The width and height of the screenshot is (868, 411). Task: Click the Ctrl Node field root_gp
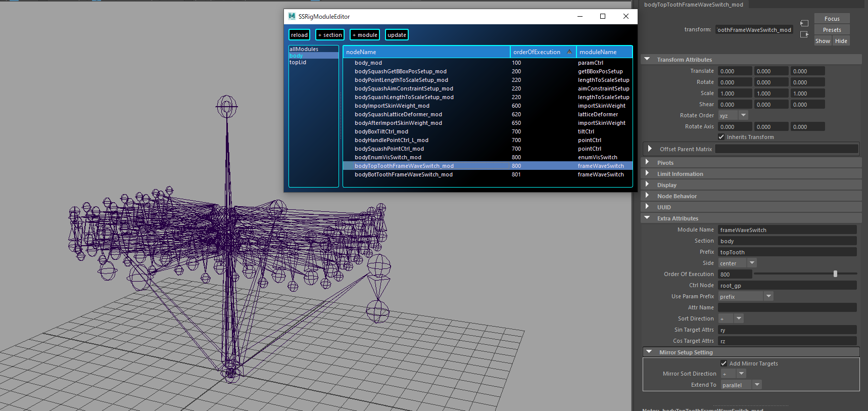pos(787,285)
